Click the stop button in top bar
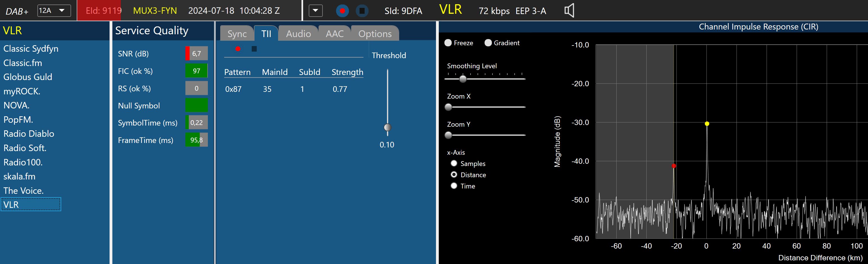The image size is (868, 264). 362,11
